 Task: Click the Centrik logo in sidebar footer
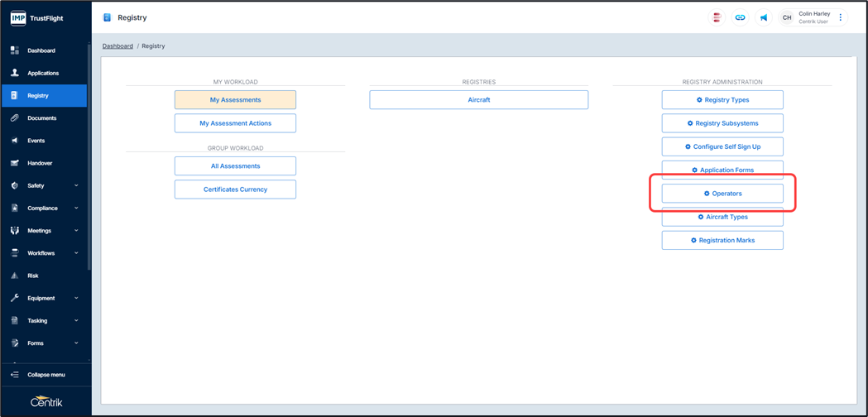click(46, 402)
